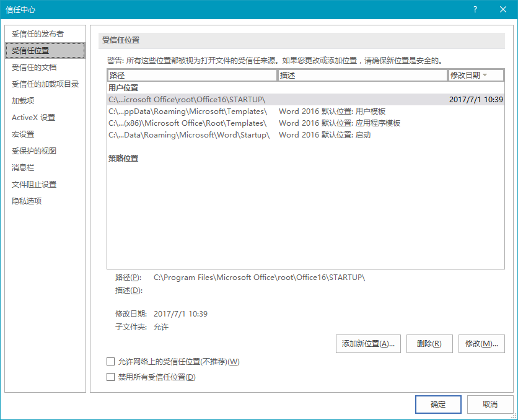The width and height of the screenshot is (518, 420).
Task: Close the 信任中心 dialog
Action: pos(503,9)
